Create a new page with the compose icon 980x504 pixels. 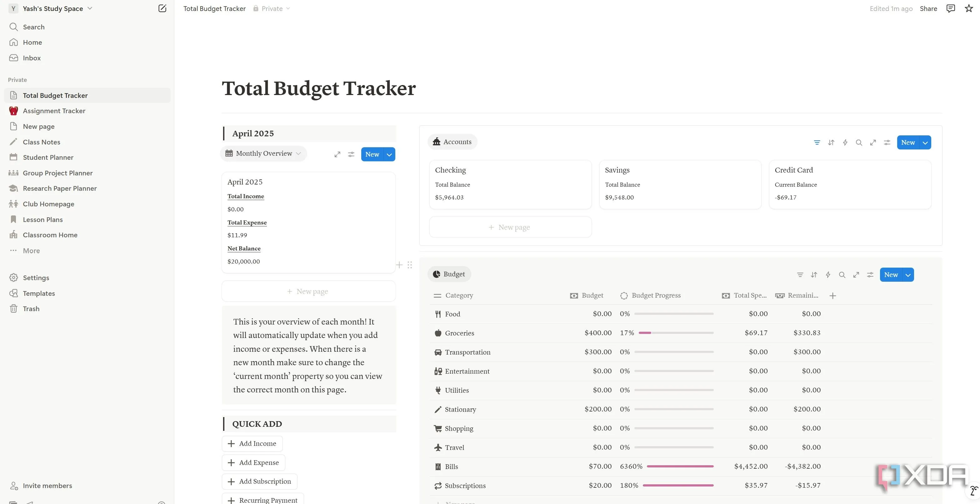point(162,8)
